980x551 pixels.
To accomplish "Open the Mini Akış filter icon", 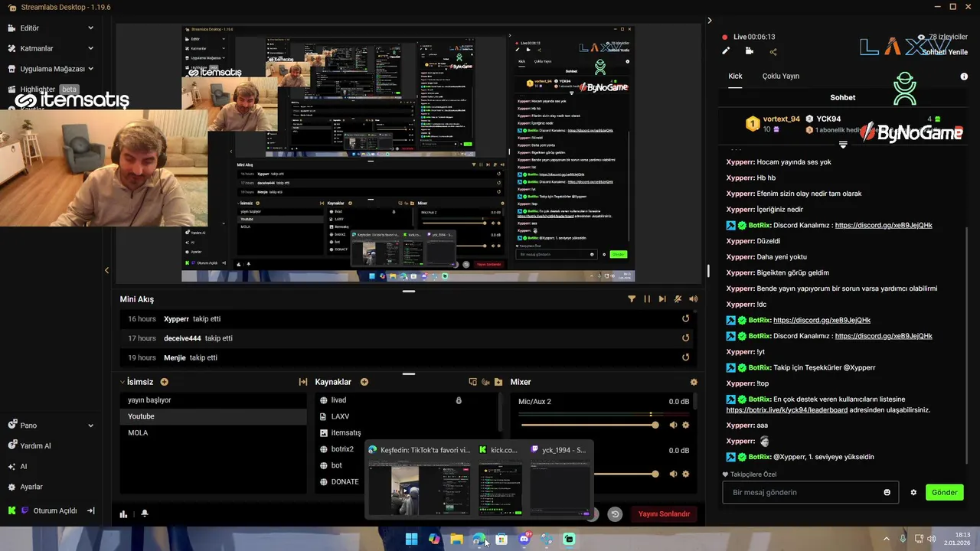I will tap(632, 299).
